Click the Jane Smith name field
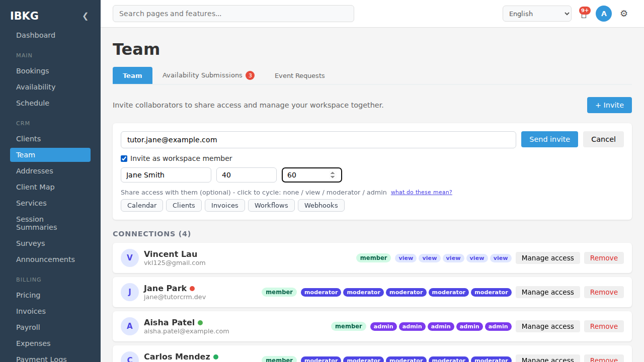This screenshot has width=644, height=362. (166, 175)
